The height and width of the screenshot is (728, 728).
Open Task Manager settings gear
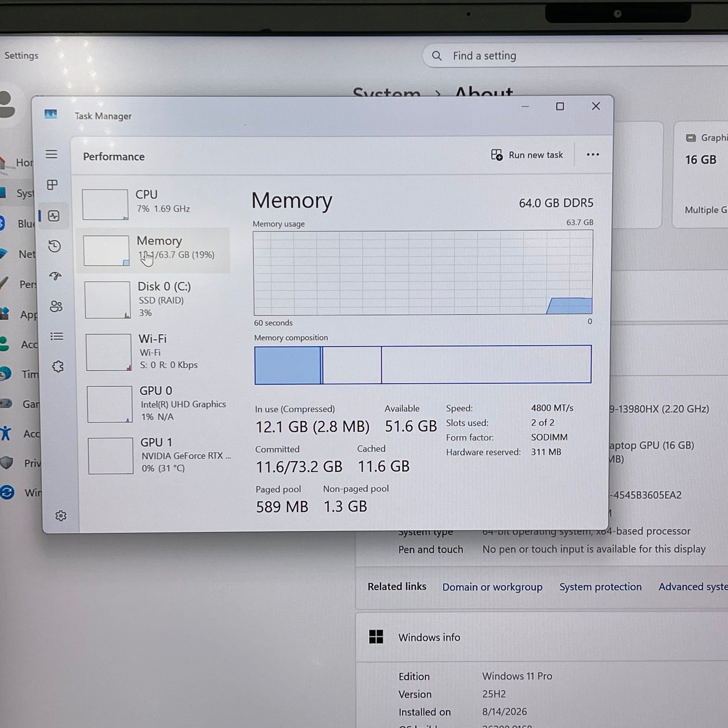[61, 516]
